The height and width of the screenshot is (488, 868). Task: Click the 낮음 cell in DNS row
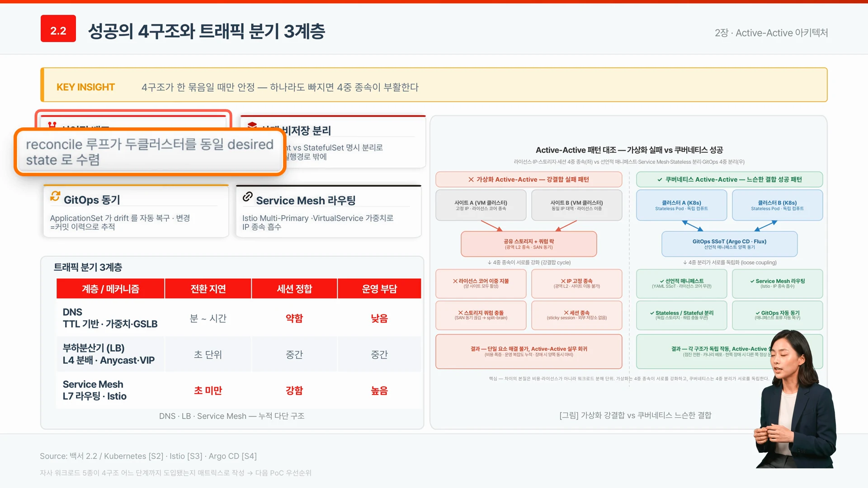click(x=379, y=318)
